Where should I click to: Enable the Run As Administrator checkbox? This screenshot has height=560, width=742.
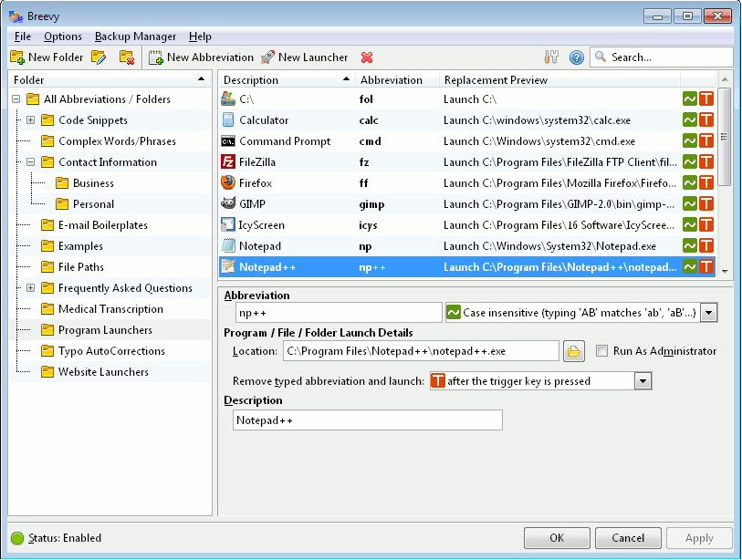click(601, 351)
